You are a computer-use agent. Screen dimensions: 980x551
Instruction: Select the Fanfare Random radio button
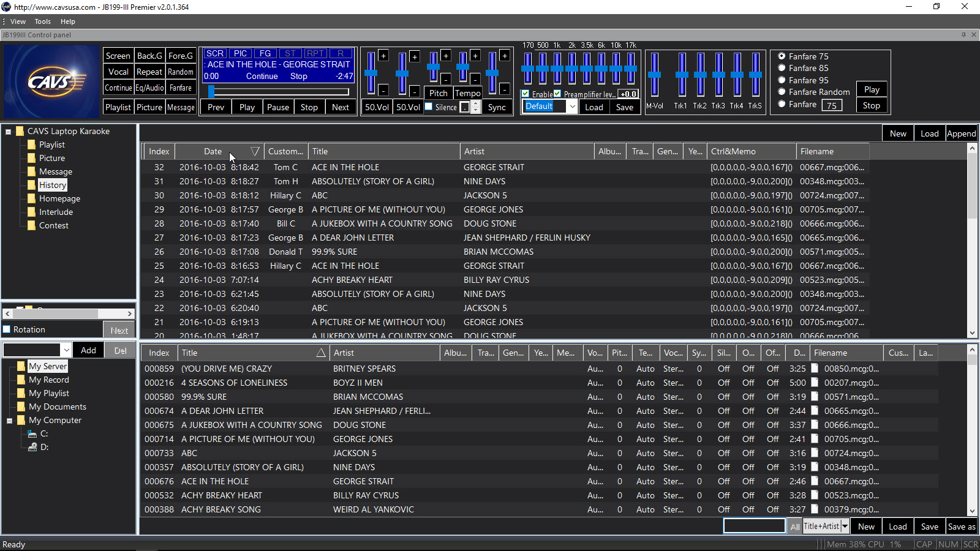pos(782,92)
